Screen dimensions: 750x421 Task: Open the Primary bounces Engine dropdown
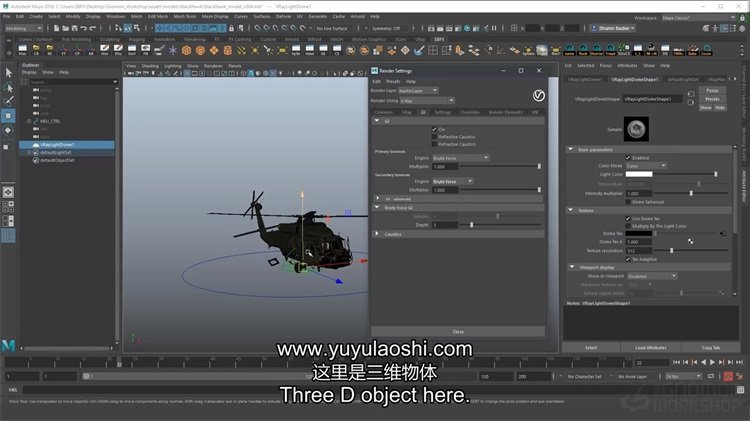460,158
